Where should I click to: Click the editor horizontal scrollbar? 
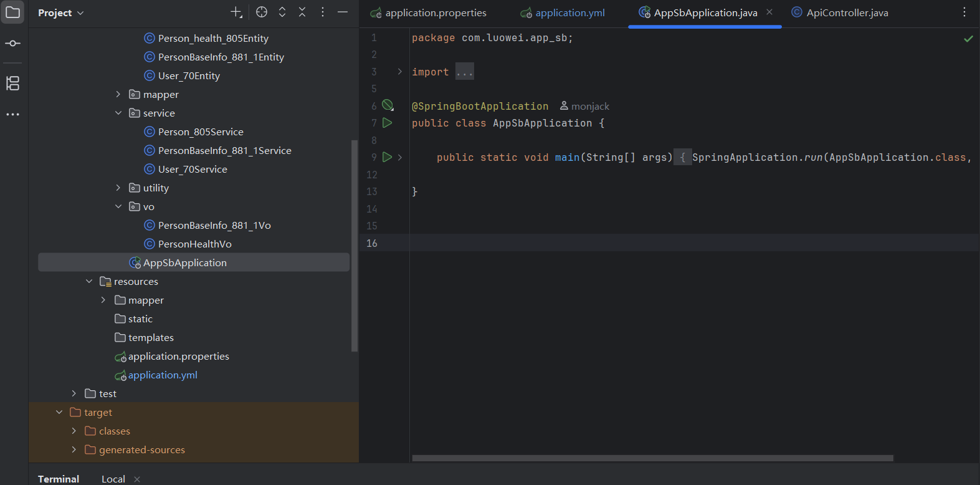pyautogui.click(x=652, y=458)
